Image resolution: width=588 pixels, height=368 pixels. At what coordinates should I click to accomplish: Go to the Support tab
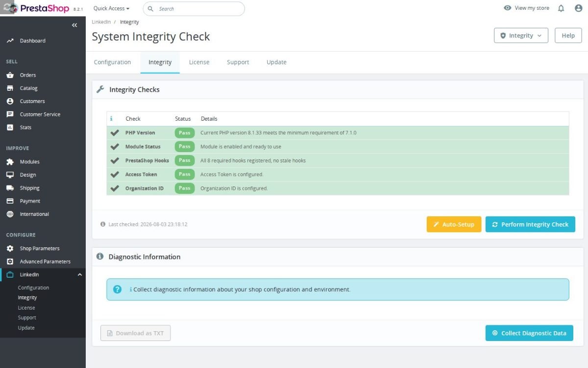pos(238,62)
